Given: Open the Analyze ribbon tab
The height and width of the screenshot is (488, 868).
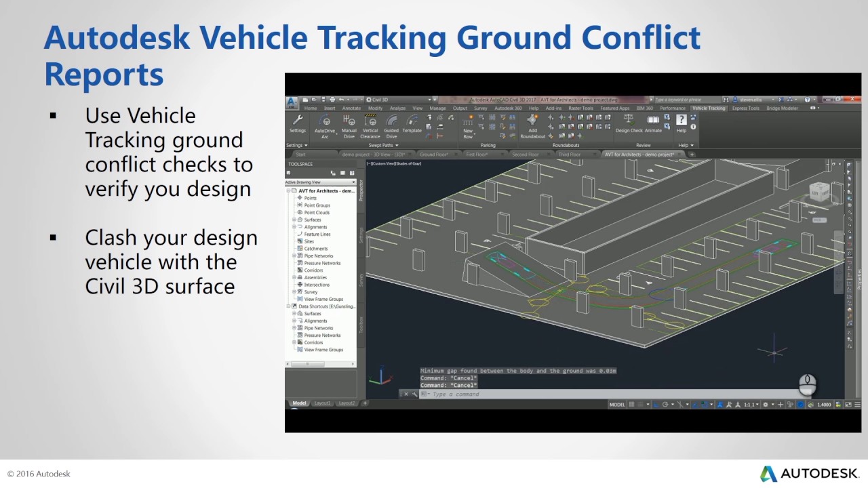Looking at the screenshot, I should tap(397, 108).
